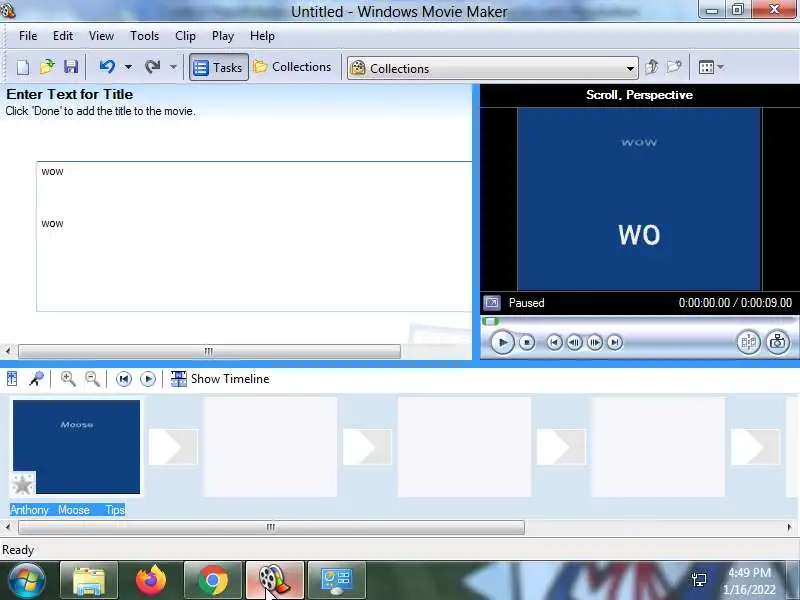This screenshot has width=800, height=600.
Task: Open the Views grid icon menu
Action: [711, 67]
